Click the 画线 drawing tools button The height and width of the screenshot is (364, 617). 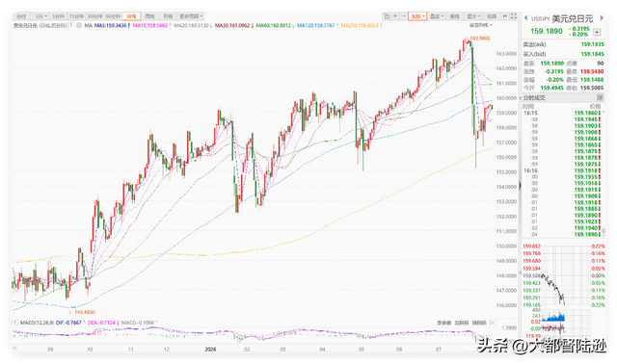[454, 16]
